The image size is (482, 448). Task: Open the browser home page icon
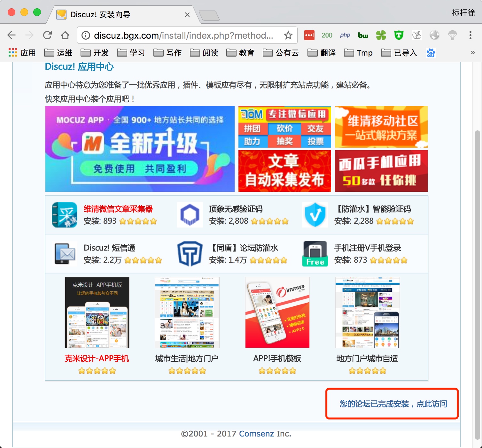65,35
